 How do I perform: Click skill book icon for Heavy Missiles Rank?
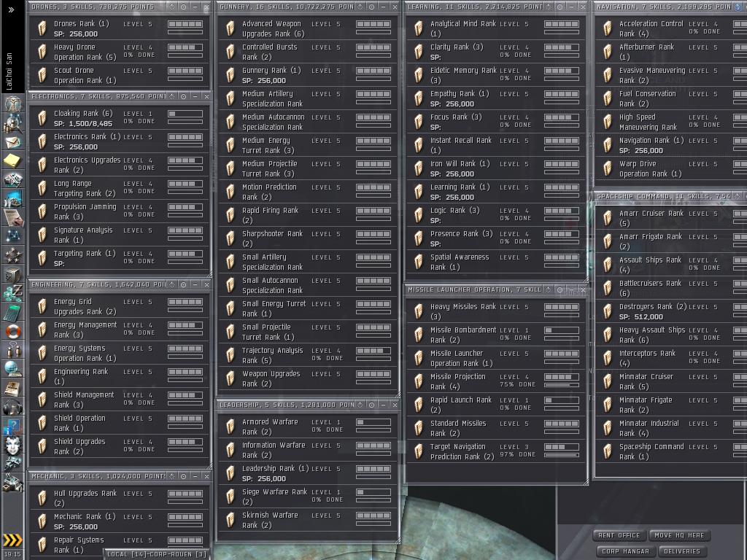point(418,311)
